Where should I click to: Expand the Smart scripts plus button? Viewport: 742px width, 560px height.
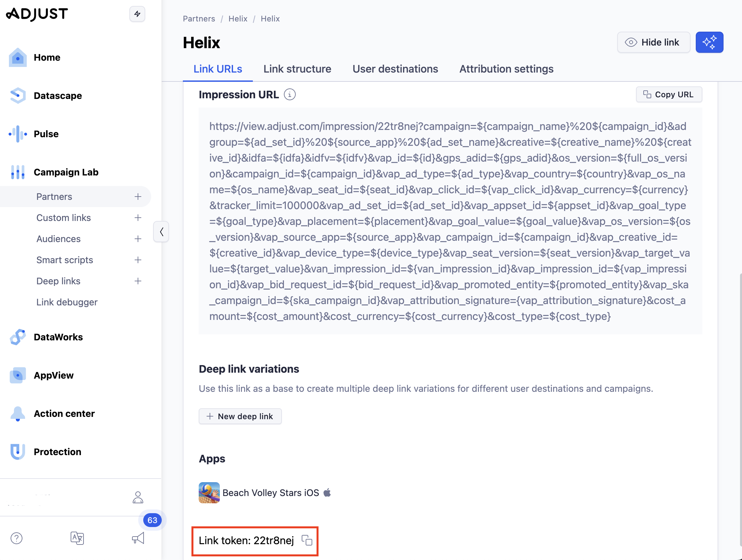tap(138, 260)
